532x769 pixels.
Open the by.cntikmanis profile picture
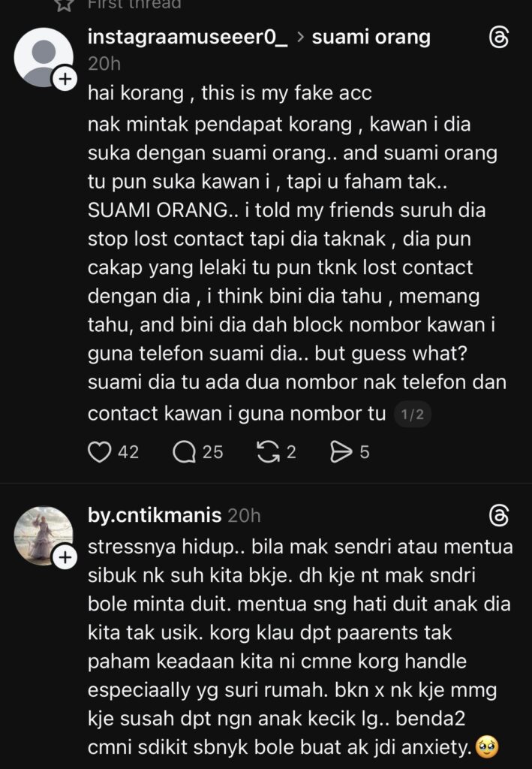pyautogui.click(x=44, y=536)
